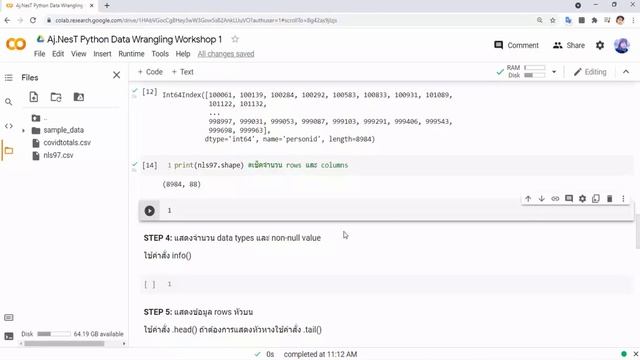Reload the browser page

33,20
